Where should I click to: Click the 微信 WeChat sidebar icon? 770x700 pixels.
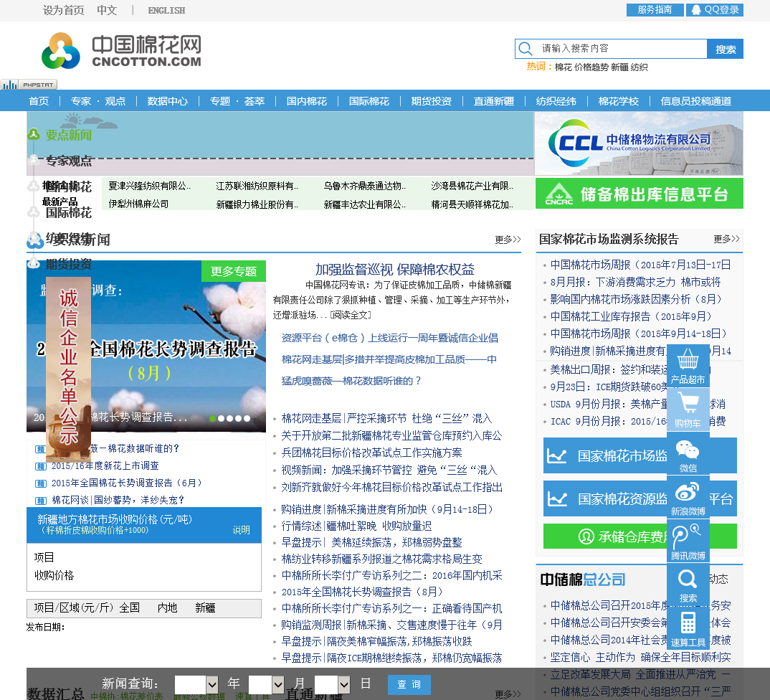pyautogui.click(x=688, y=454)
